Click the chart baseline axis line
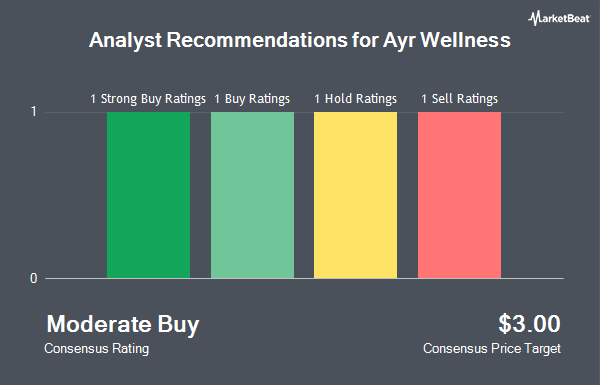The image size is (600, 385). click(304, 278)
